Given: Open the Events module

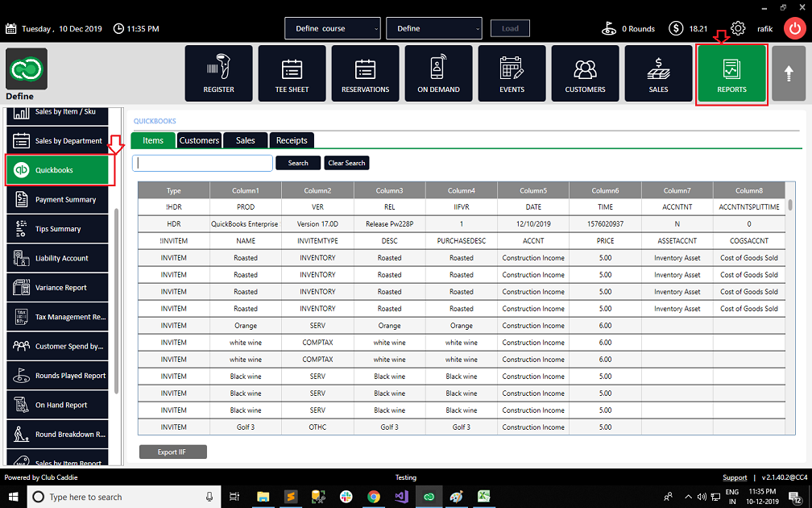Looking at the screenshot, I should click(x=512, y=73).
